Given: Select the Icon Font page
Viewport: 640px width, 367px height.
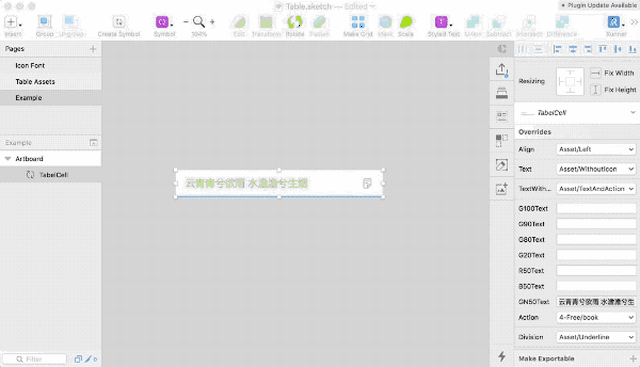Looking at the screenshot, I should pyautogui.click(x=51, y=65).
